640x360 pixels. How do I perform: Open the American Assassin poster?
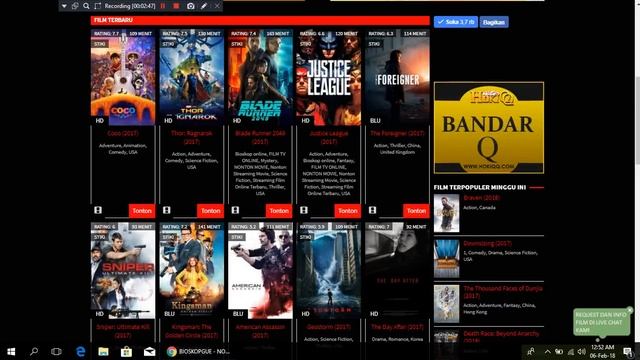260,271
